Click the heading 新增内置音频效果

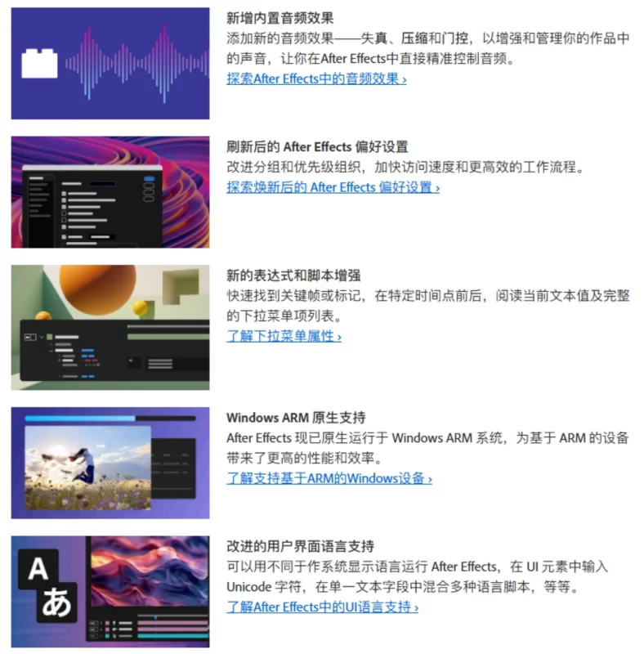280,18
